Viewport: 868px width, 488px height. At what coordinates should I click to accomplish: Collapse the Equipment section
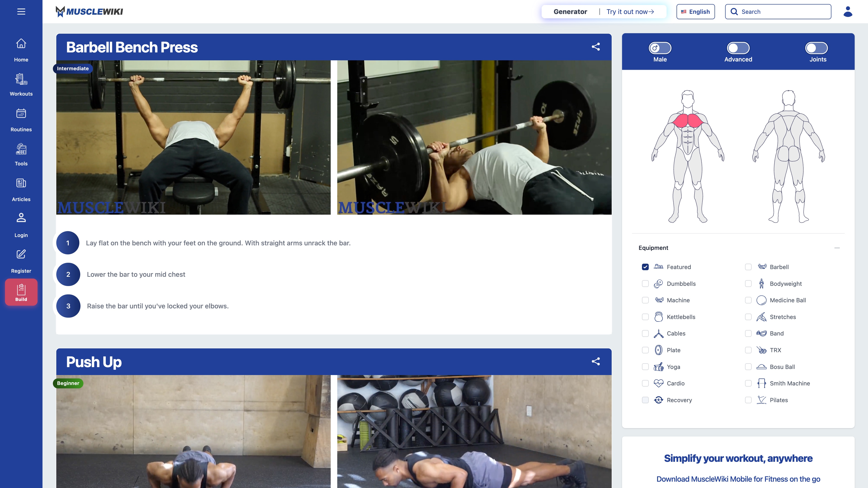[x=837, y=248]
